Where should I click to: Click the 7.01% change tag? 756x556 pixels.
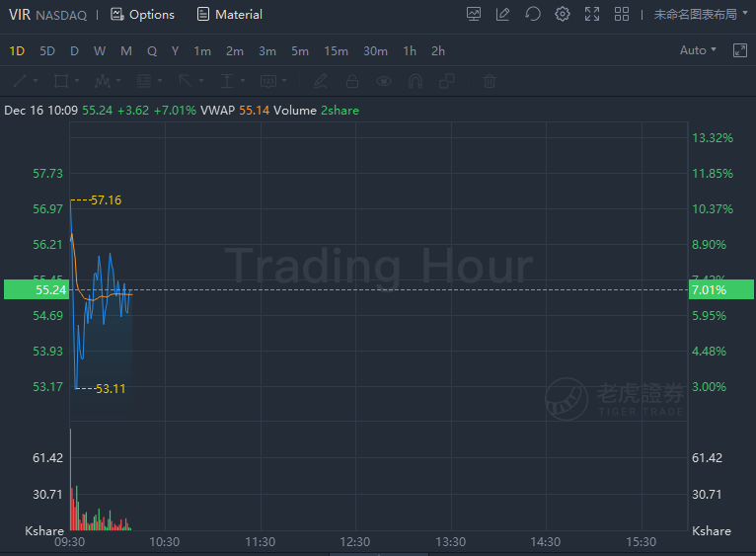[721, 289]
